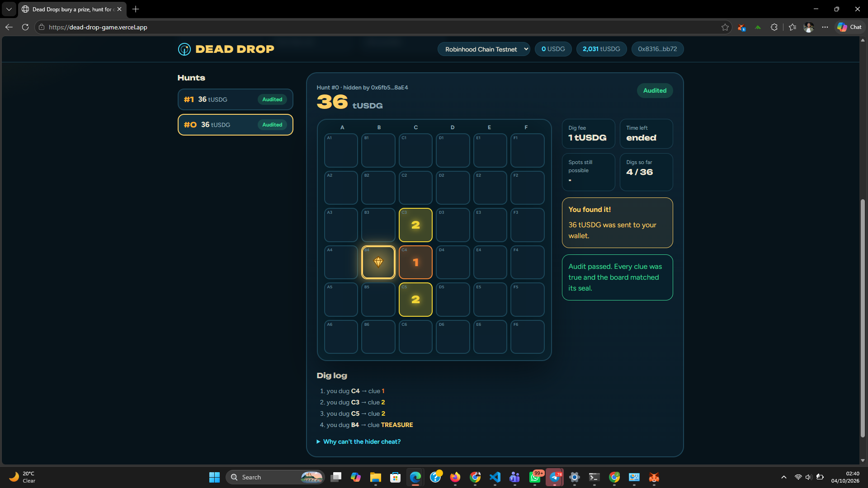This screenshot has width=868, height=488.
Task: Open File Explorer from the taskbar
Action: [376, 477]
